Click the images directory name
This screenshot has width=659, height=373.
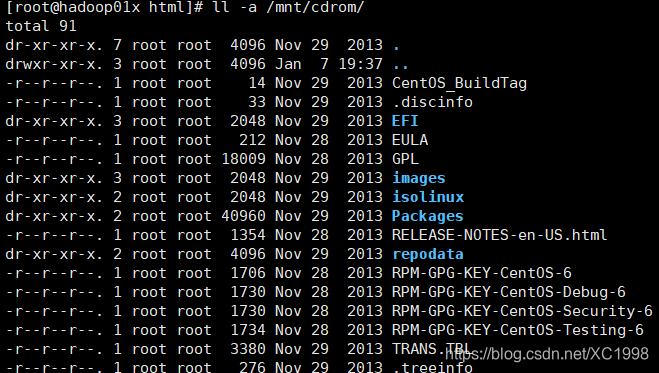[419, 178]
